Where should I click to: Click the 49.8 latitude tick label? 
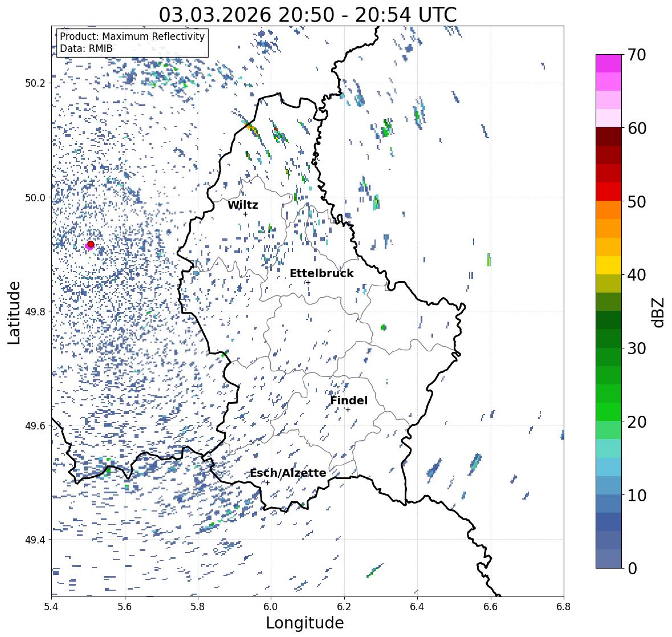pos(35,311)
